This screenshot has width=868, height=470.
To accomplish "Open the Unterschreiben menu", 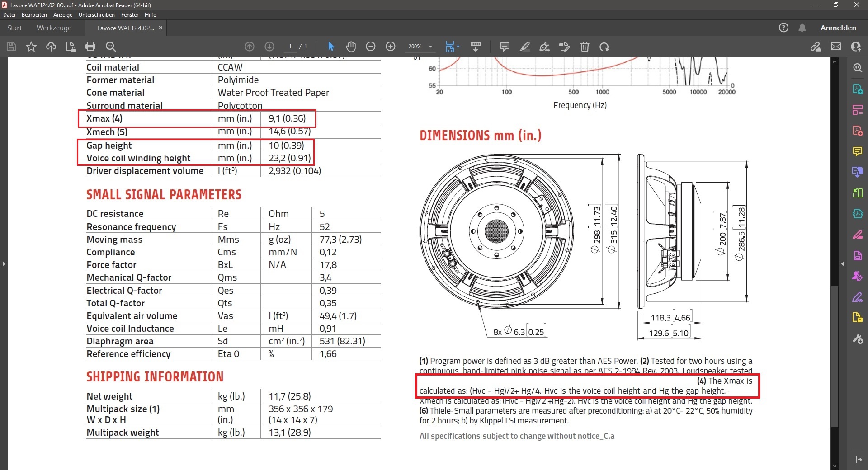I will (97, 15).
